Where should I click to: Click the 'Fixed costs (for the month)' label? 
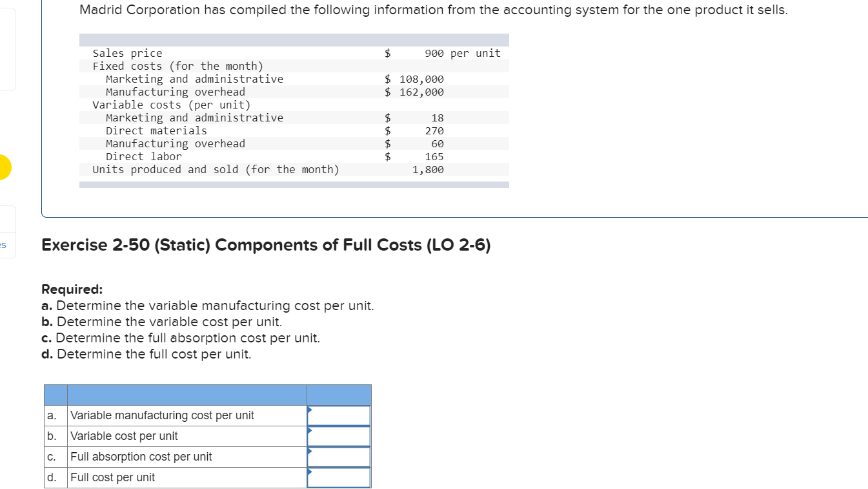[178, 66]
